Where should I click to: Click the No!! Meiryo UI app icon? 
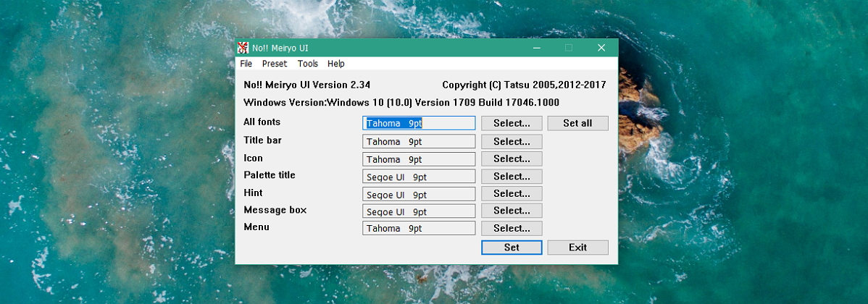(x=243, y=48)
